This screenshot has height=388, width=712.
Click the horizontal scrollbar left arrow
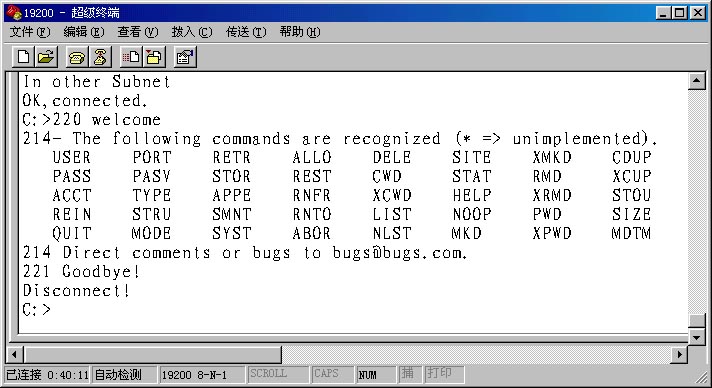click(x=15, y=354)
